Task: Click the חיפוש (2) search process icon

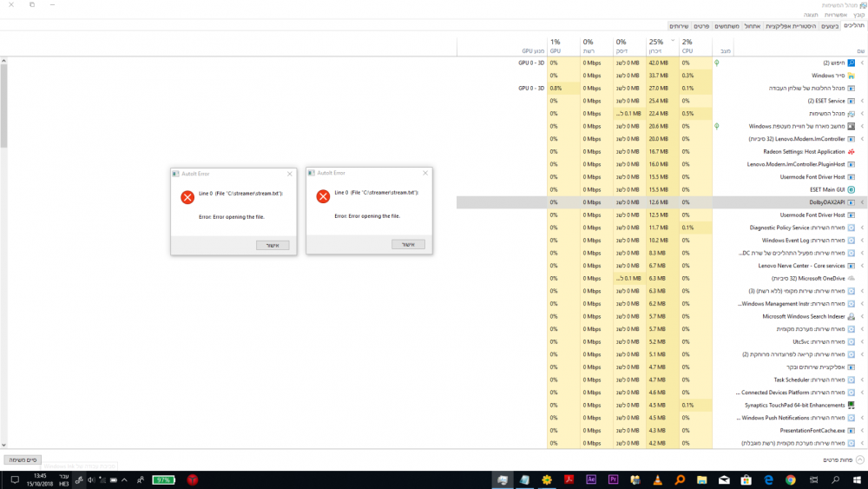Action: point(851,63)
